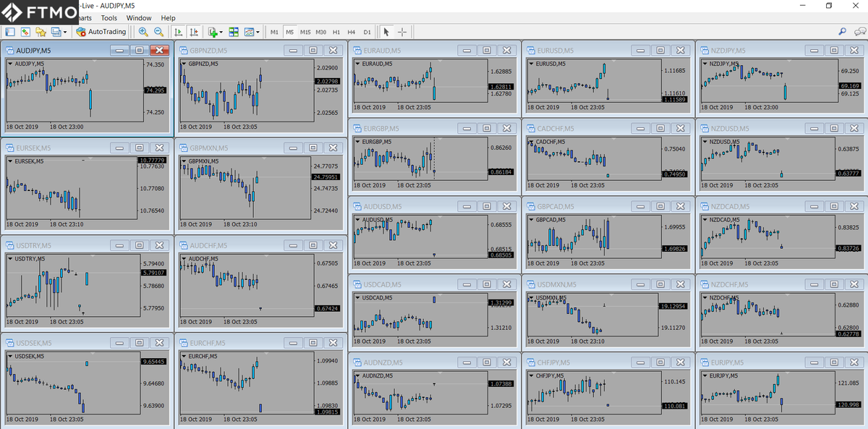Open the Help menu
The width and height of the screenshot is (868, 429).
click(x=168, y=17)
